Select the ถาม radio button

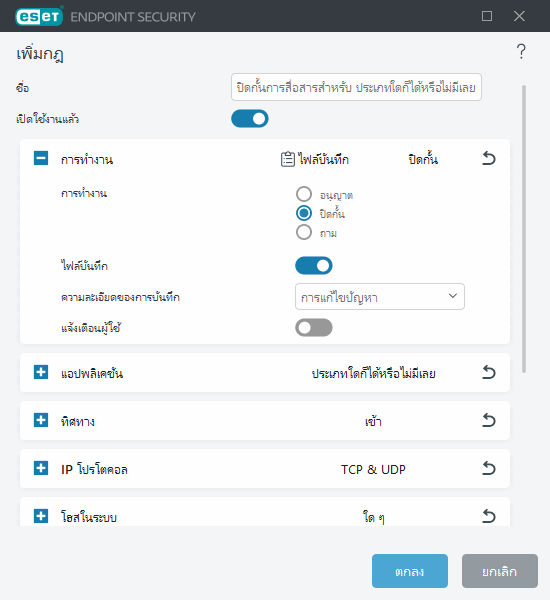click(x=304, y=232)
